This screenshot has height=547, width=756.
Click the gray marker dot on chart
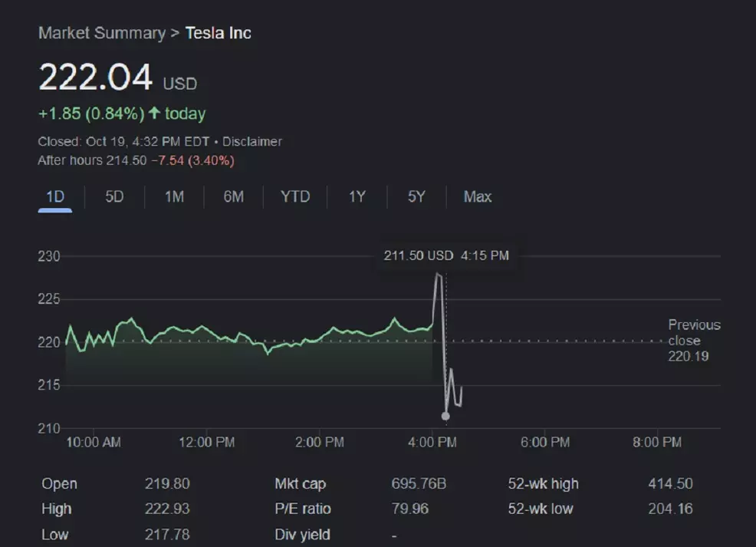[445, 416]
